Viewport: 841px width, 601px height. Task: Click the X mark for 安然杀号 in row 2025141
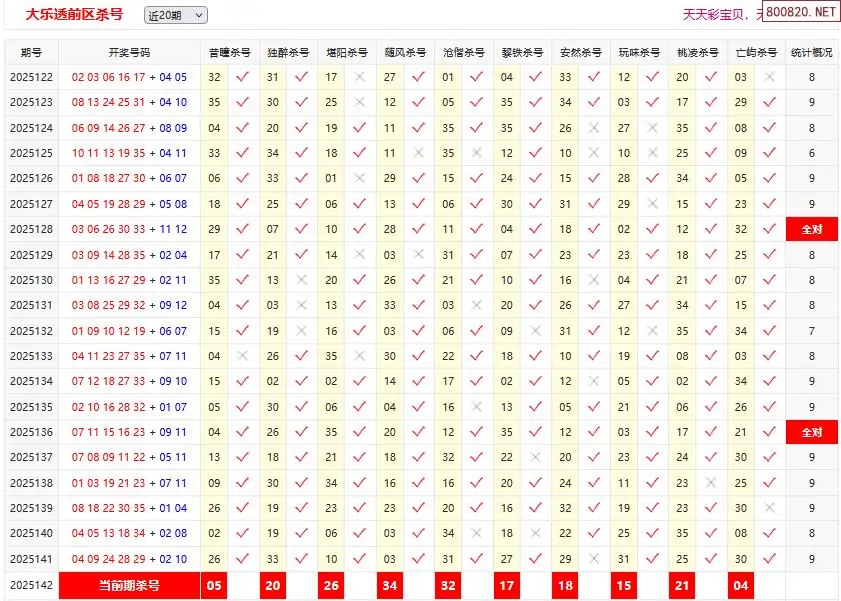coord(594,559)
